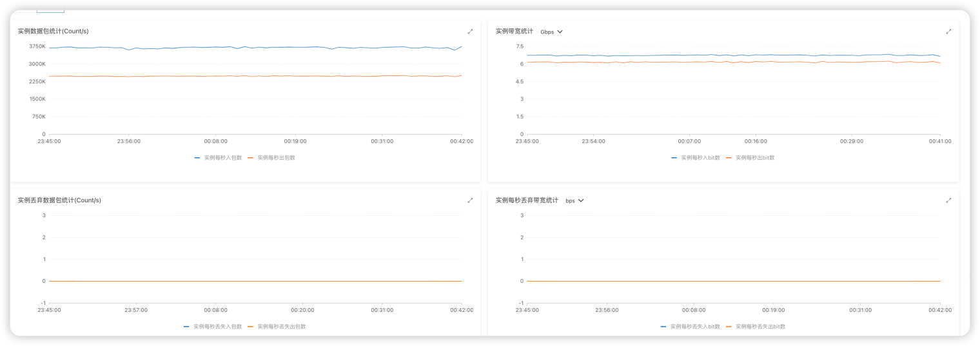Click the 4.5 y-axis label in bandwidth chart
The image size is (980, 346).
520,81
